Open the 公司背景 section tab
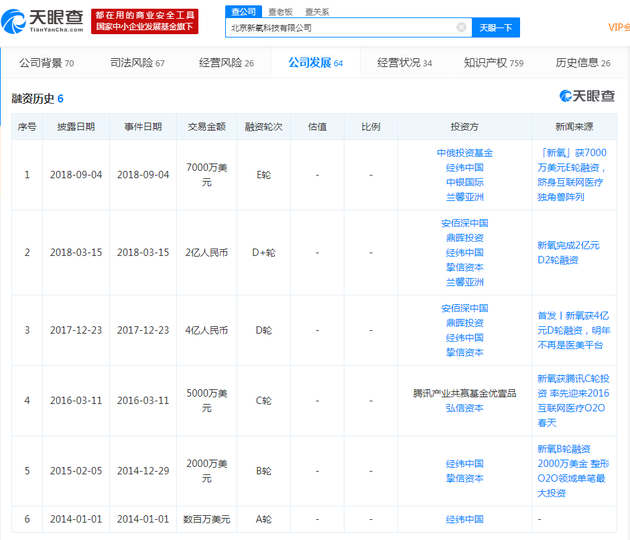The width and height of the screenshot is (630, 540). [x=46, y=63]
